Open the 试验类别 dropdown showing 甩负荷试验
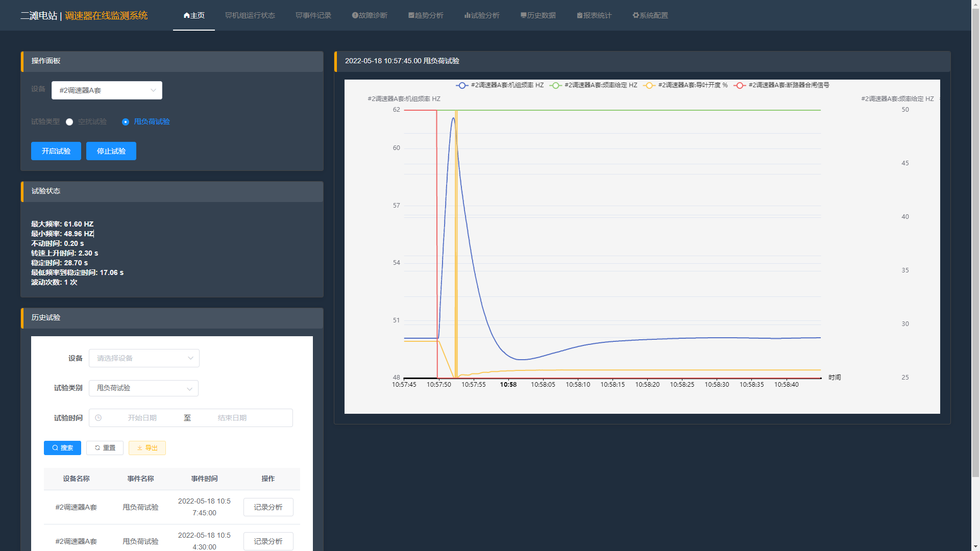The height and width of the screenshot is (551, 980). 143,388
